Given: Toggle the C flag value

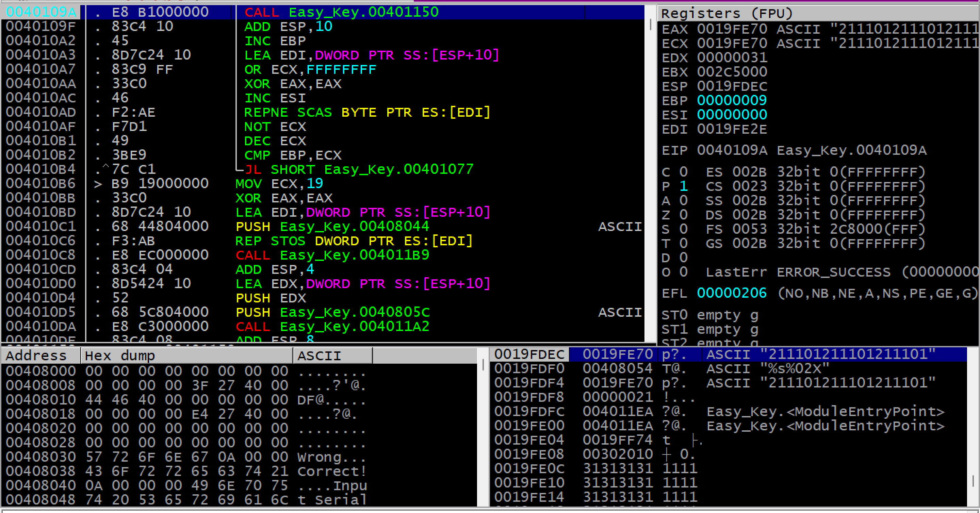Looking at the screenshot, I should click(x=684, y=172).
